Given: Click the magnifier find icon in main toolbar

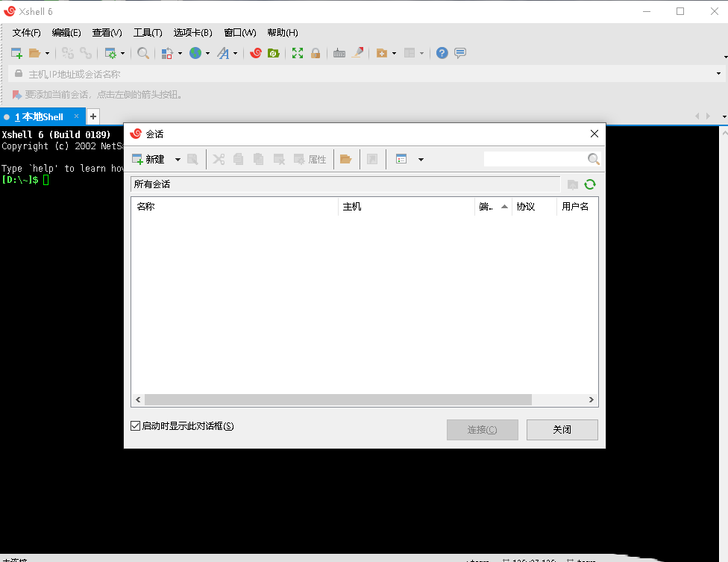Looking at the screenshot, I should pyautogui.click(x=143, y=54).
